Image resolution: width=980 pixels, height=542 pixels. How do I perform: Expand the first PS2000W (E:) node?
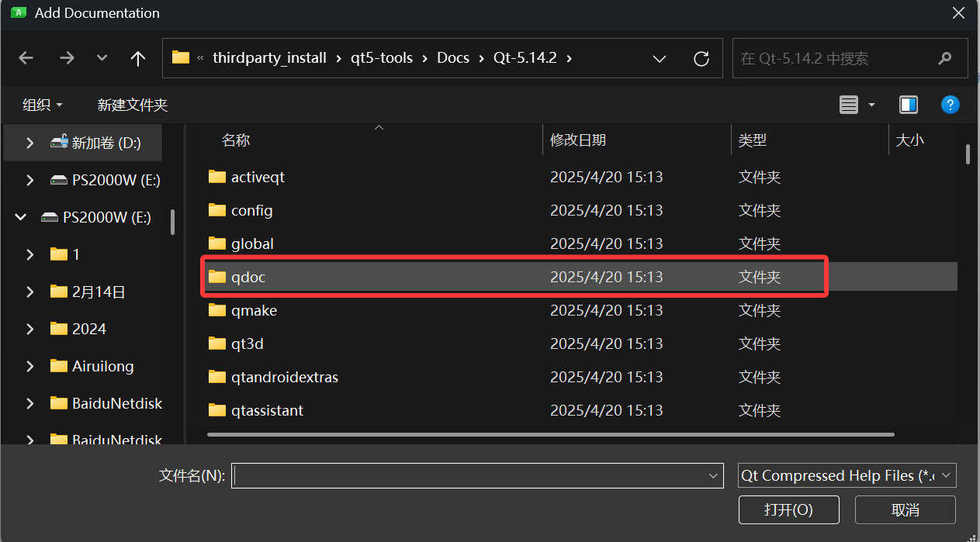tap(29, 180)
